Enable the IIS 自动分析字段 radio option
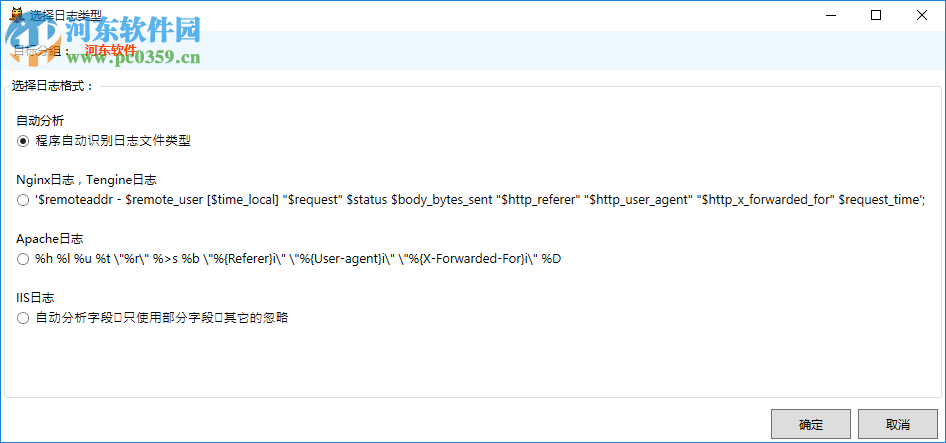 pyautogui.click(x=23, y=318)
